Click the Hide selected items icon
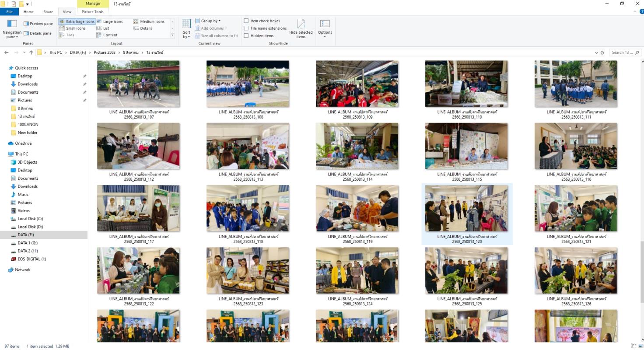644x350 pixels. click(x=301, y=24)
